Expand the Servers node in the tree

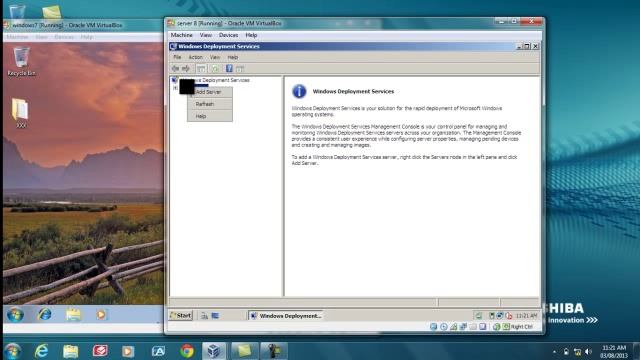[175, 88]
